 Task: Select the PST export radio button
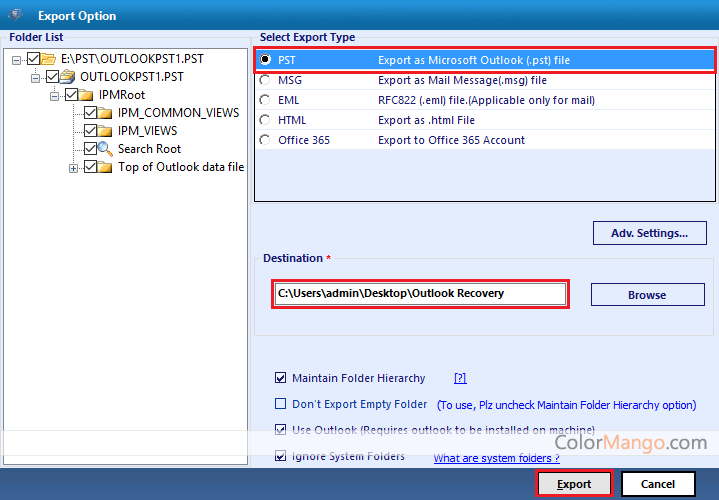point(265,60)
